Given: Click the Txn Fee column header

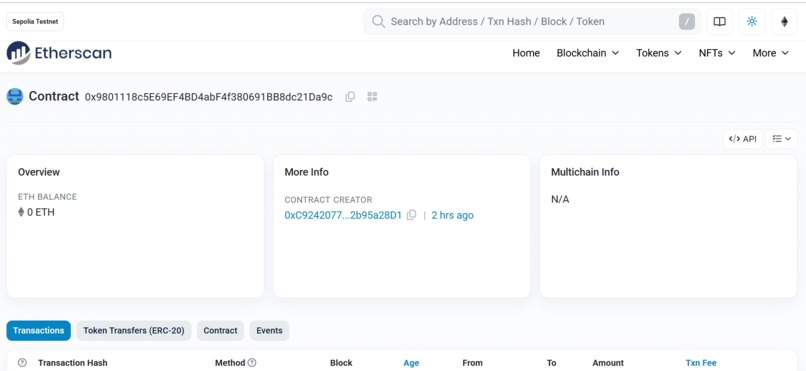Looking at the screenshot, I should click(x=701, y=363).
